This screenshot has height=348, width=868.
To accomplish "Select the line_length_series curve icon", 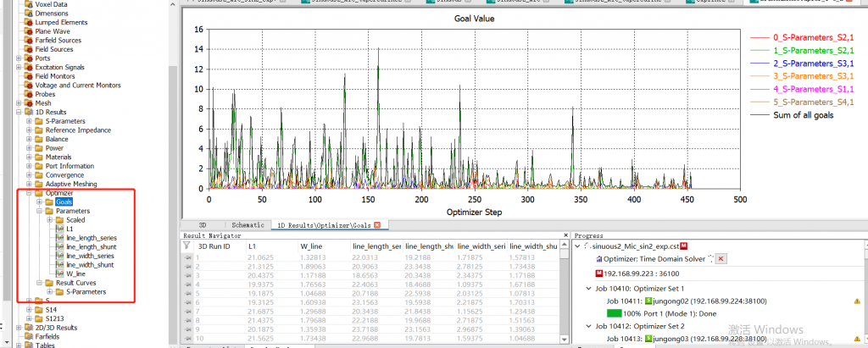I will click(58, 238).
